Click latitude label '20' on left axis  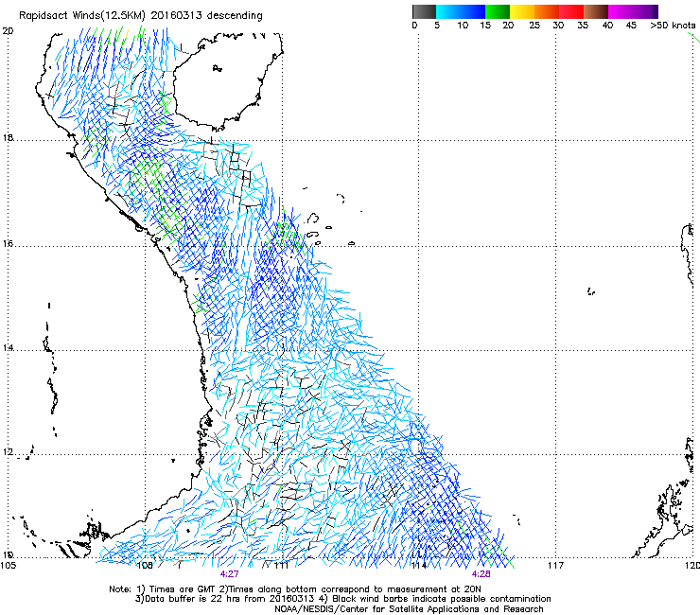(x=8, y=31)
